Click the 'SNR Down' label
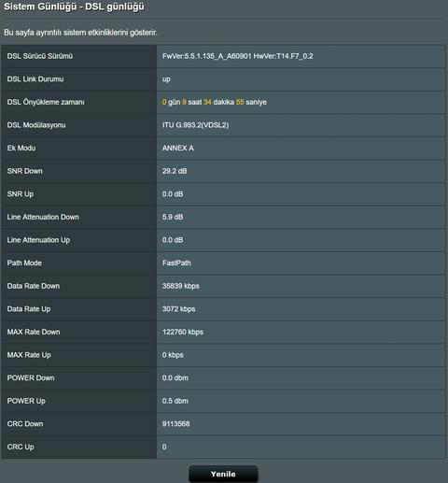Screen dimensions: 448x483 point(25,171)
